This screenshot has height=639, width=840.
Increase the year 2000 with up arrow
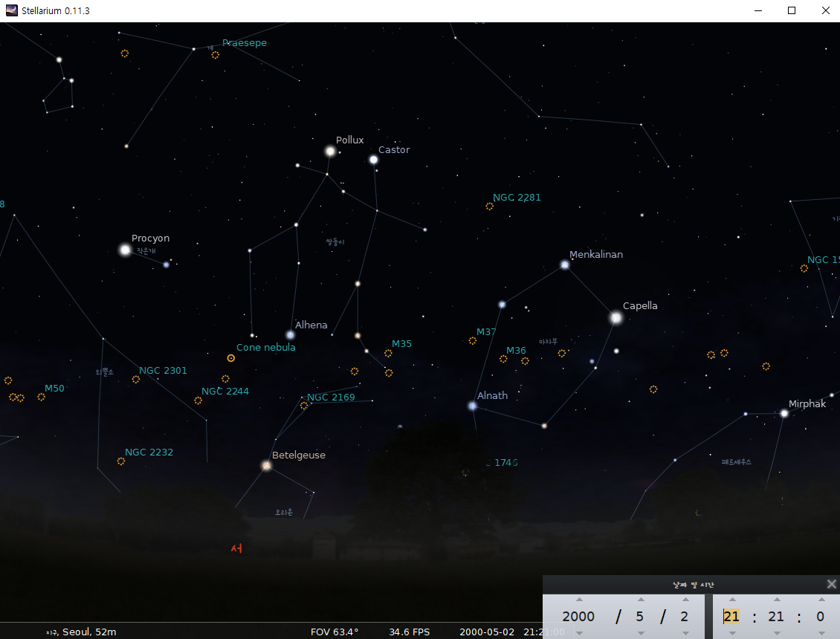point(579,600)
